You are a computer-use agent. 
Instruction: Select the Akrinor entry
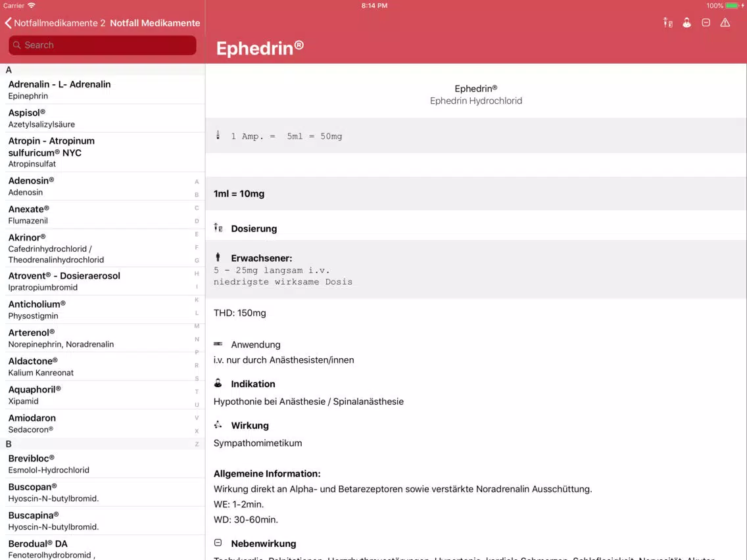point(103,248)
